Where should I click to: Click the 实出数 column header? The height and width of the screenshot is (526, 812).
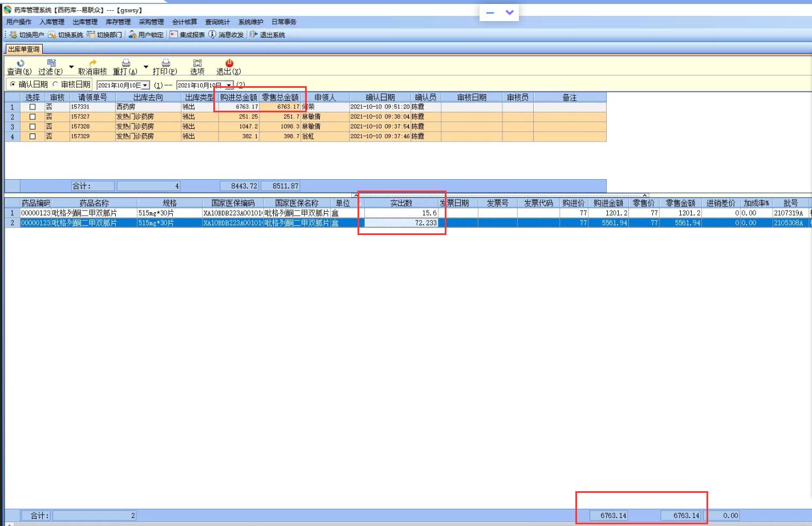401,203
